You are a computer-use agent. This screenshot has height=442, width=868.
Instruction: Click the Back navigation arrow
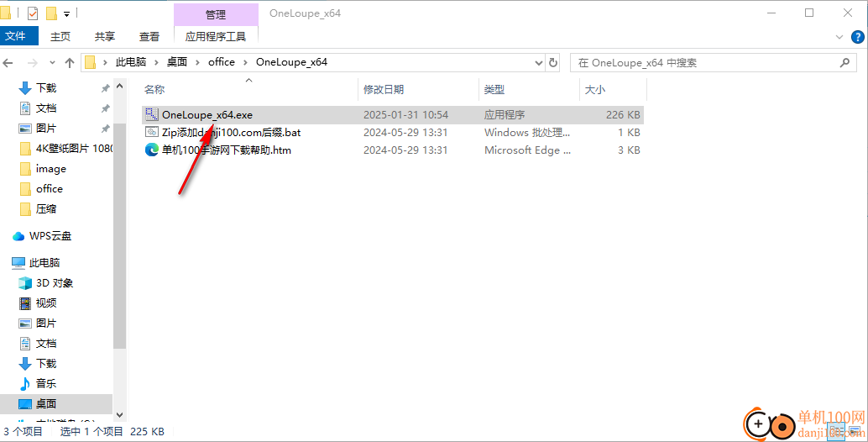(8, 62)
